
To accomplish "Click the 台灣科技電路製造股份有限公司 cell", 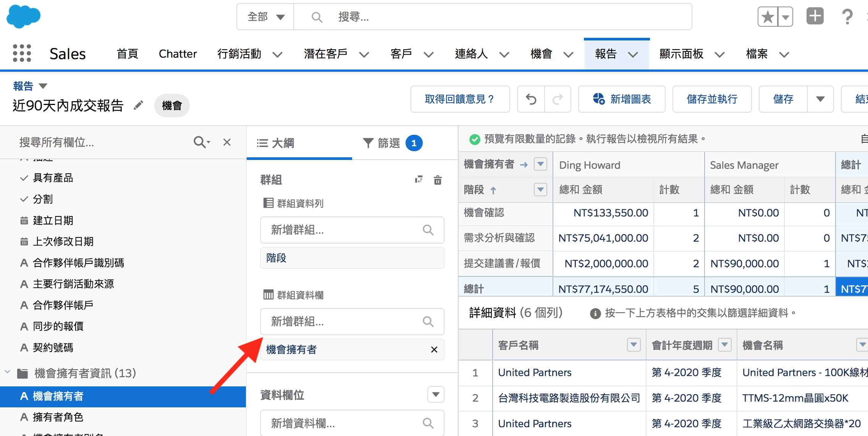I will [x=569, y=398].
